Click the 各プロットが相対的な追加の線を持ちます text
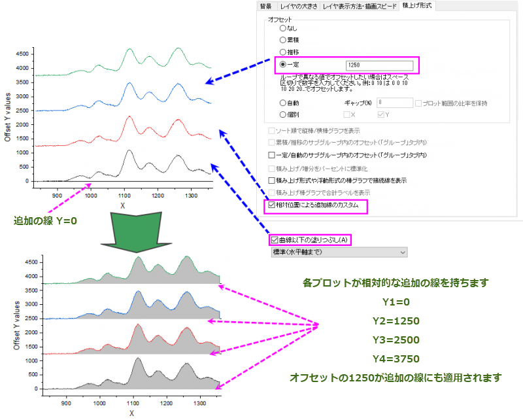The width and height of the screenshot is (523, 420). [x=396, y=283]
